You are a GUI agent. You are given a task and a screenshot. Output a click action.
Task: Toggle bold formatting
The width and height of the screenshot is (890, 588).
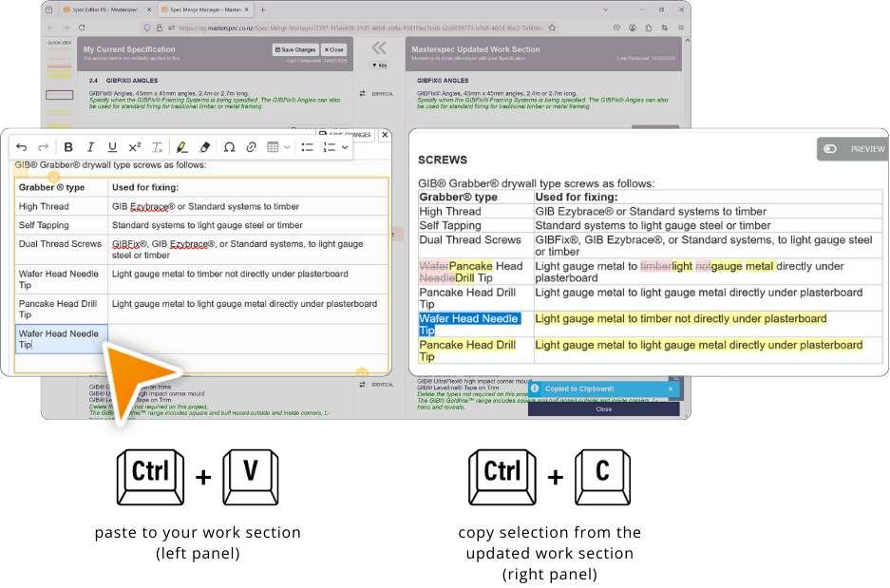(68, 147)
